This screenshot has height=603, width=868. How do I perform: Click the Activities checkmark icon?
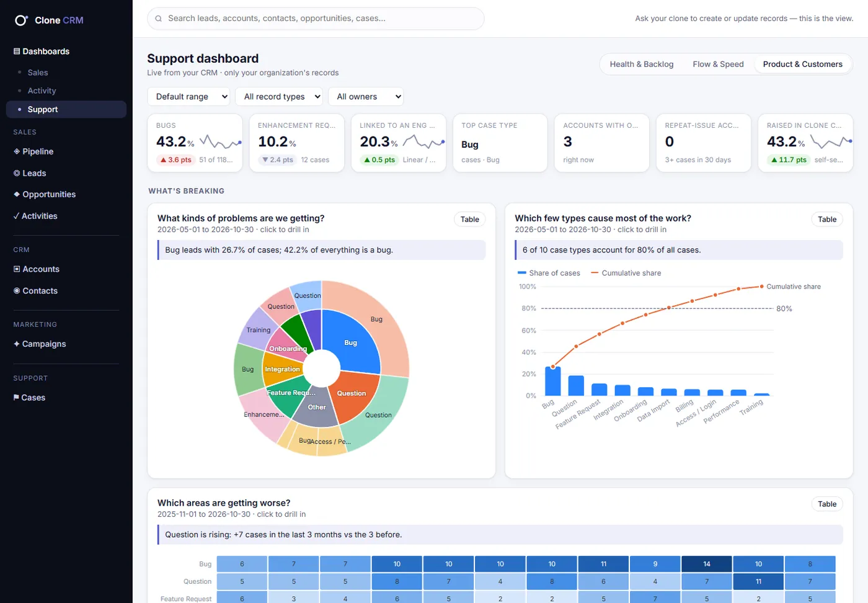tap(16, 216)
